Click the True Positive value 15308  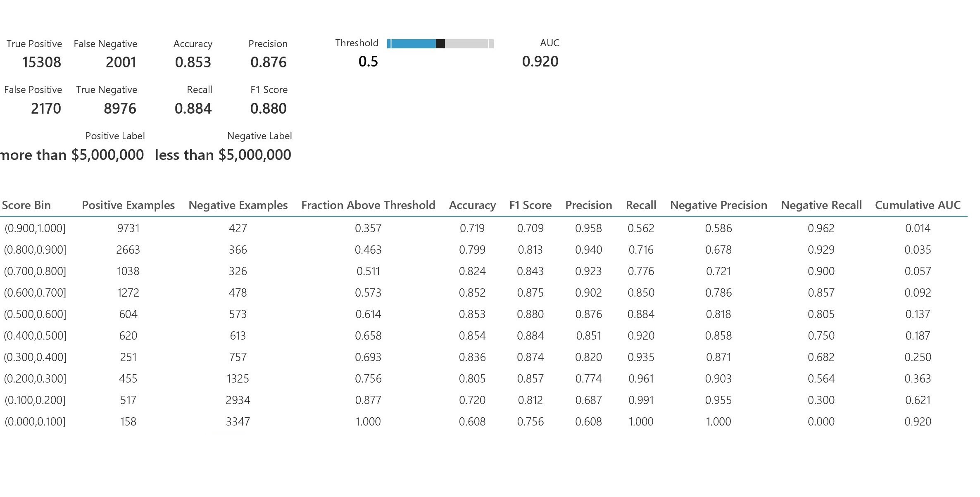(x=41, y=62)
